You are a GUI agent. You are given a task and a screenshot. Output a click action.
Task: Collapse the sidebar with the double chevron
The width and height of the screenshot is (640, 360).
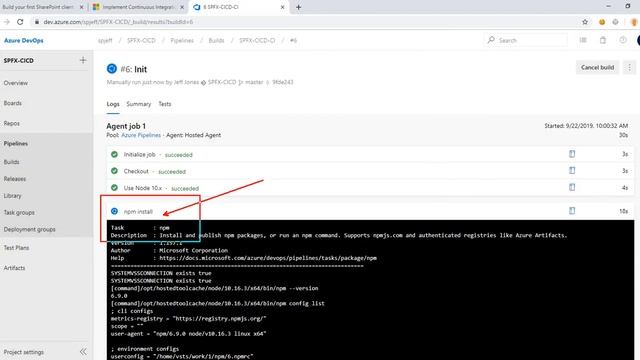pyautogui.click(x=83, y=352)
